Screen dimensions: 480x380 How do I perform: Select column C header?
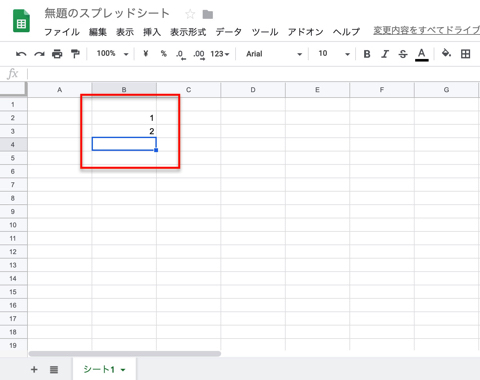[188, 90]
